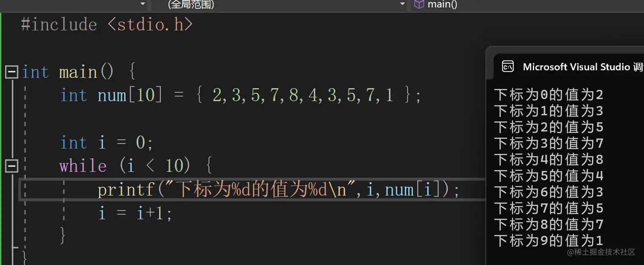Click console output 下标为3的值为7
The width and height of the screenshot is (644, 265).
549,143
